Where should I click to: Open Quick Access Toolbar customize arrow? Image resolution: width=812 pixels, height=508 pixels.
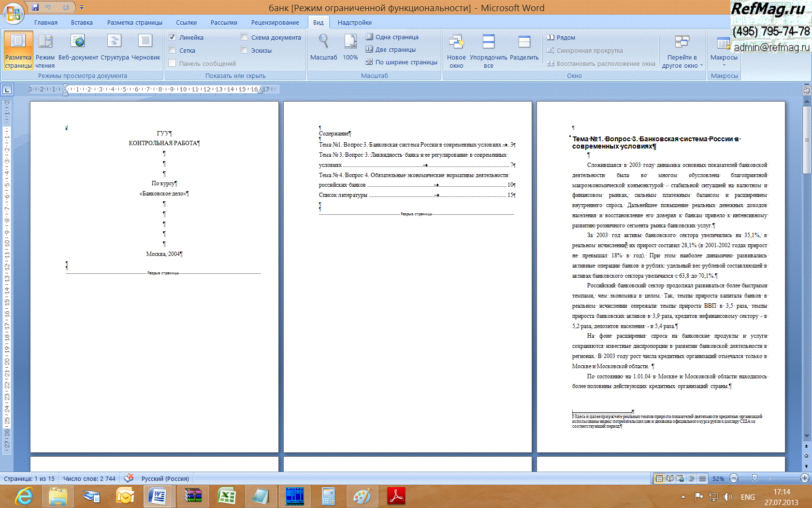click(x=81, y=8)
